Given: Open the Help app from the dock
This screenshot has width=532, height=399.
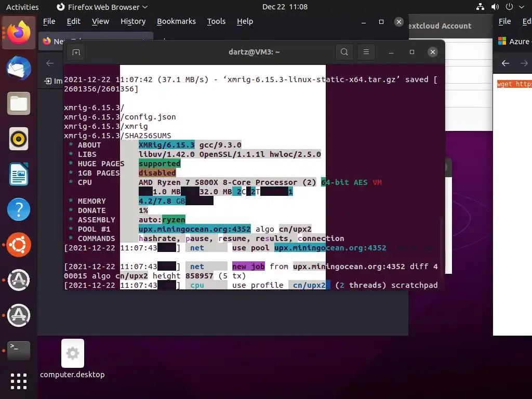Looking at the screenshot, I should (19, 209).
